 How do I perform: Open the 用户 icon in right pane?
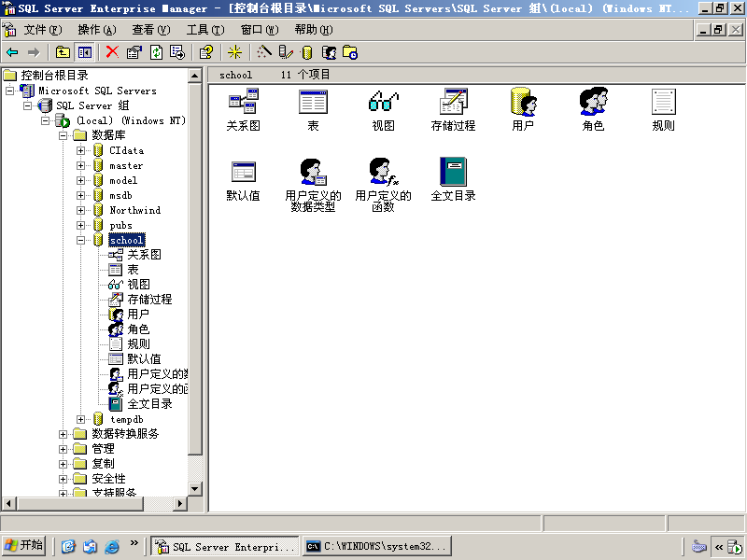point(523,109)
